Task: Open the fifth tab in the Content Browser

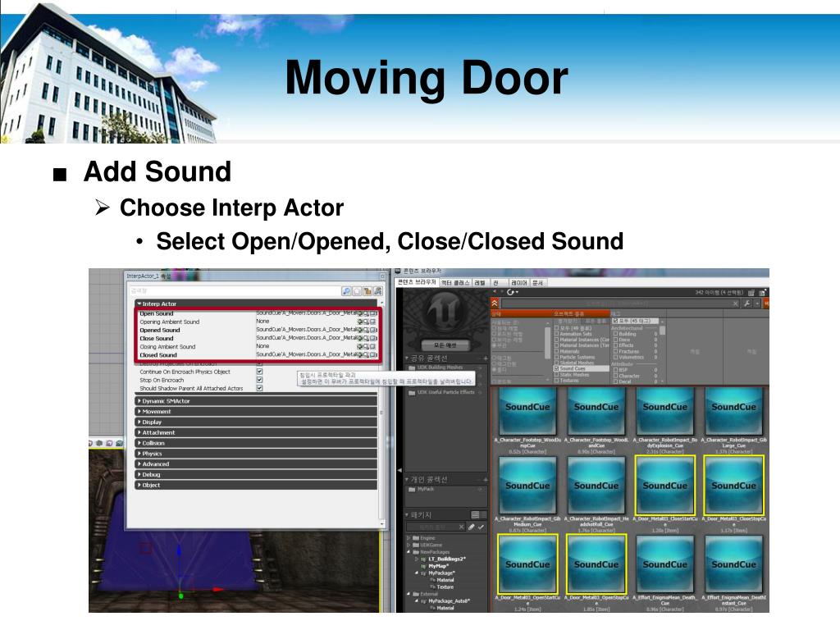Action: point(518,282)
